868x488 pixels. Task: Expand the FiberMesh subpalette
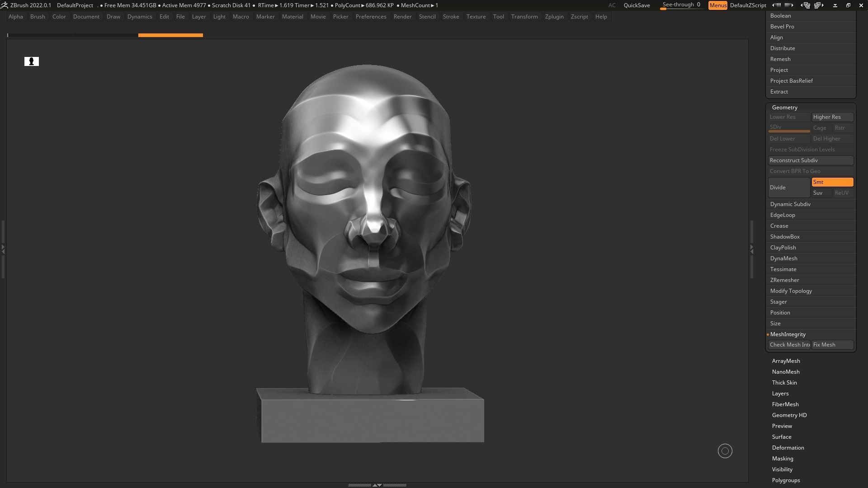(785, 404)
